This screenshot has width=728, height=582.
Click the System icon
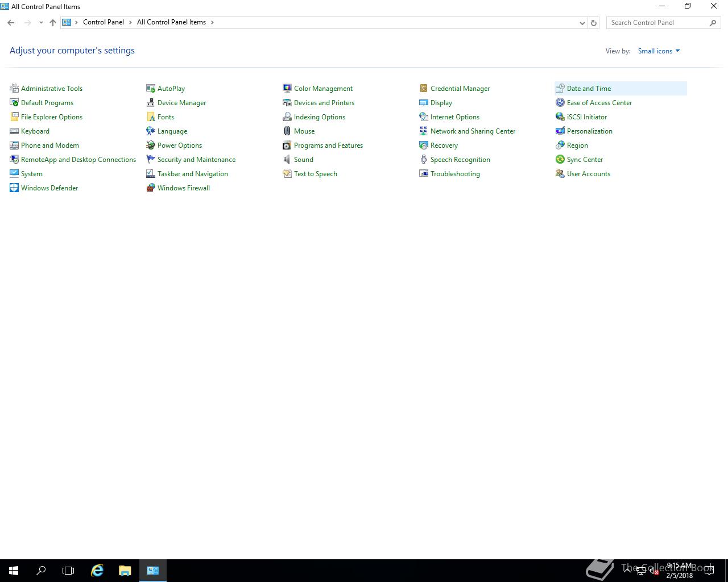[14, 173]
